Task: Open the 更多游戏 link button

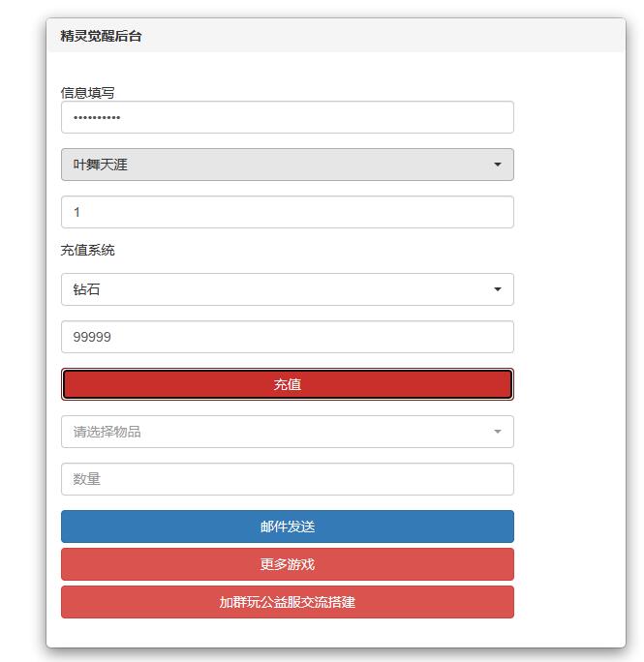Action: tap(288, 564)
